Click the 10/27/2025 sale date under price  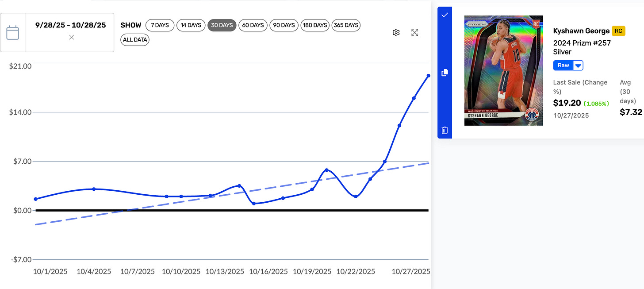tap(571, 115)
